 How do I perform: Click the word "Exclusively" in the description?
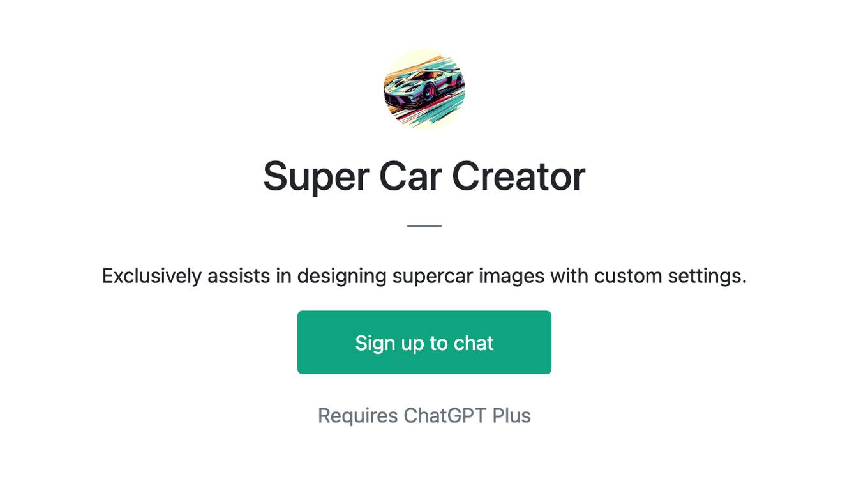(152, 276)
